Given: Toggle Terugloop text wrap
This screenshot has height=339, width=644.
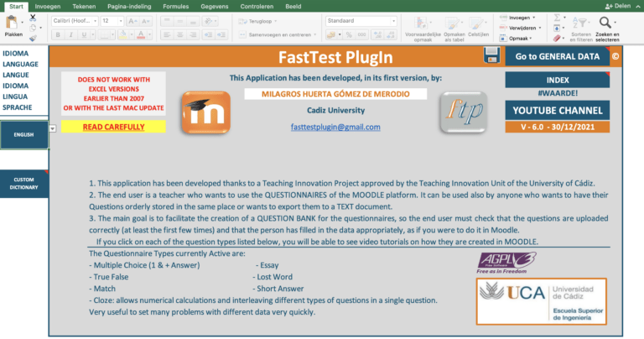Looking at the screenshot, I should (257, 21).
